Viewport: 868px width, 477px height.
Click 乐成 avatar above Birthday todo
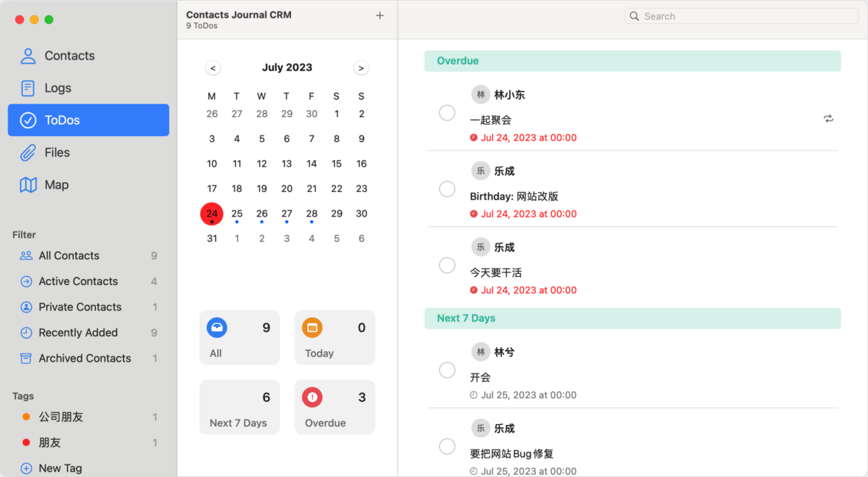pos(480,171)
